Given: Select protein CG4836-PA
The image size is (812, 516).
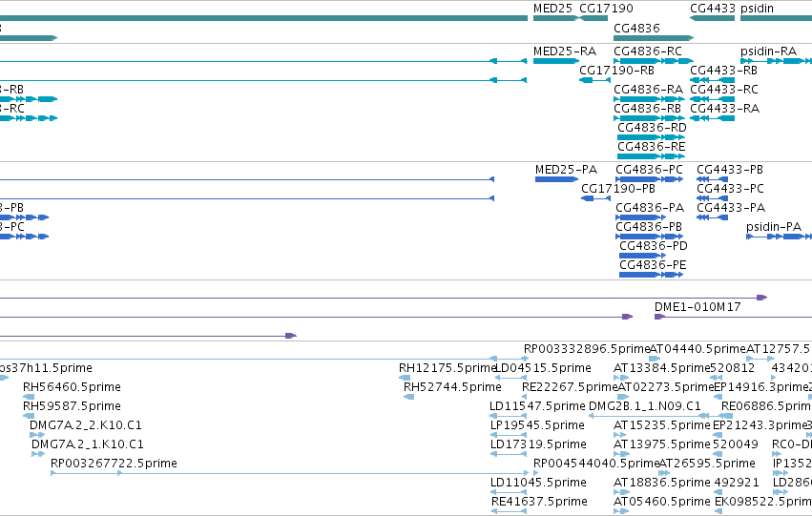Looking at the screenshot, I should (650, 208).
